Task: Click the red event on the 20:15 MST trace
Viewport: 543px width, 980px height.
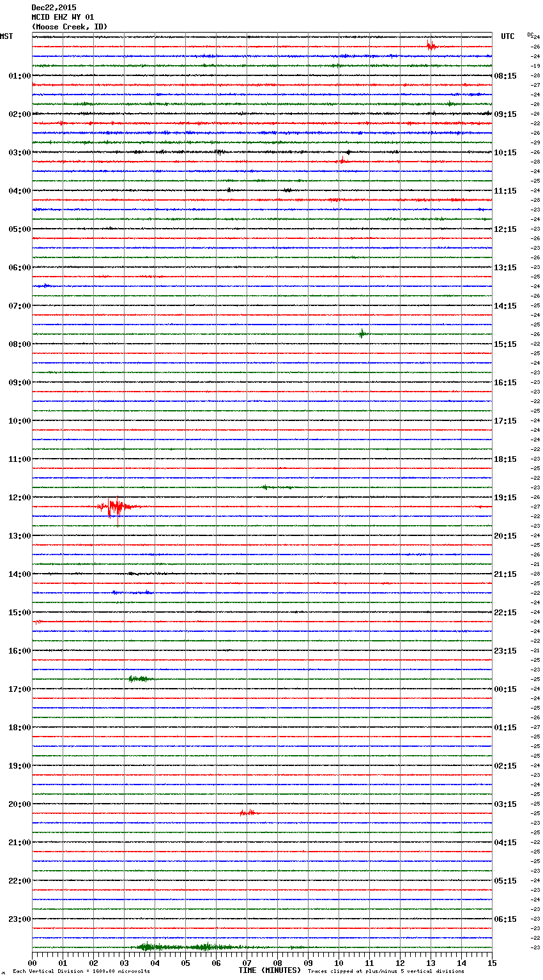Action: pos(249,813)
